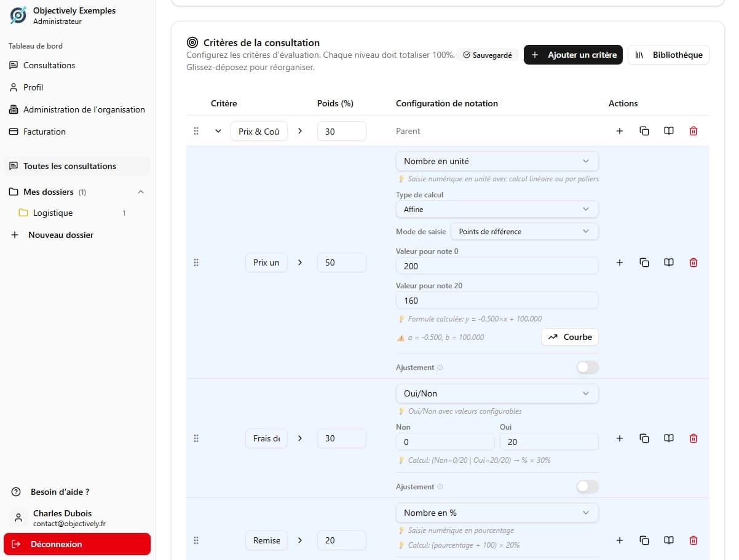Duplicate the Prix un criterion row
The image size is (739, 560).
pos(644,262)
